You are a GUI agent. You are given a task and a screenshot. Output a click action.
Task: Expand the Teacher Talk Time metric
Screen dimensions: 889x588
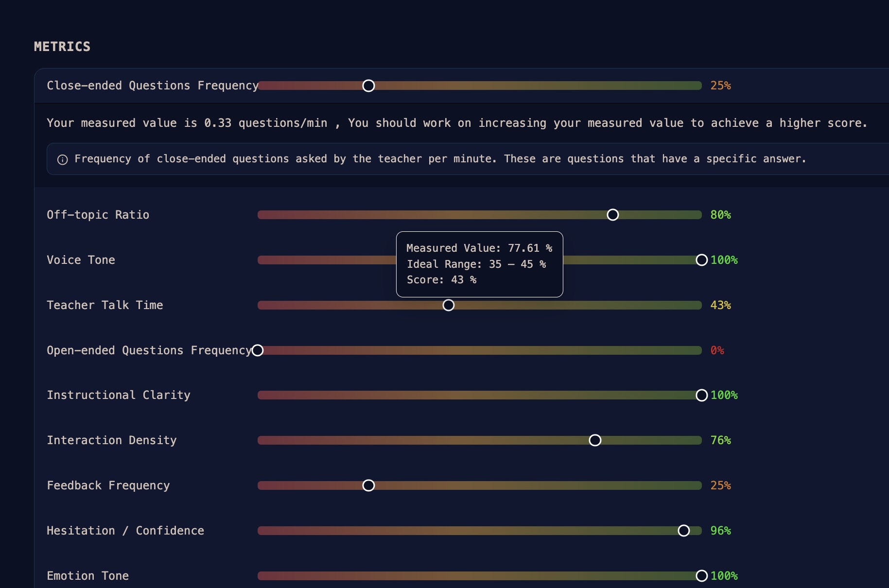[462, 305]
